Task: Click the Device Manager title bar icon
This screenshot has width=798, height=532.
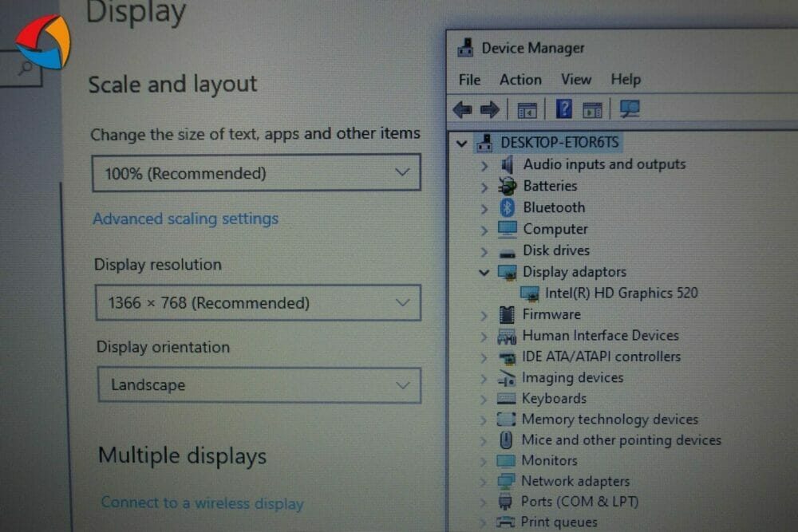Action: 465,48
